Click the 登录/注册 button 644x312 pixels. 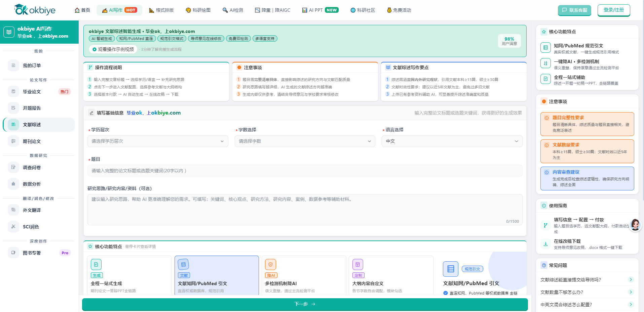(614, 10)
